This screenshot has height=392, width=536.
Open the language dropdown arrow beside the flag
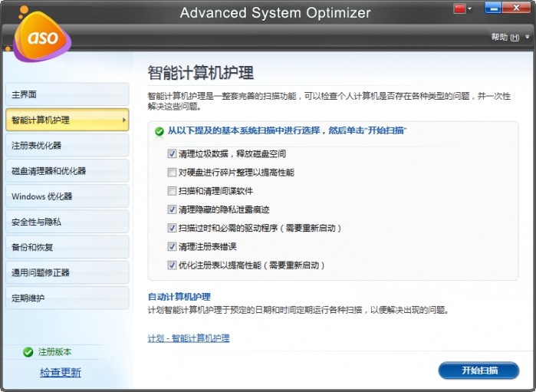(470, 9)
